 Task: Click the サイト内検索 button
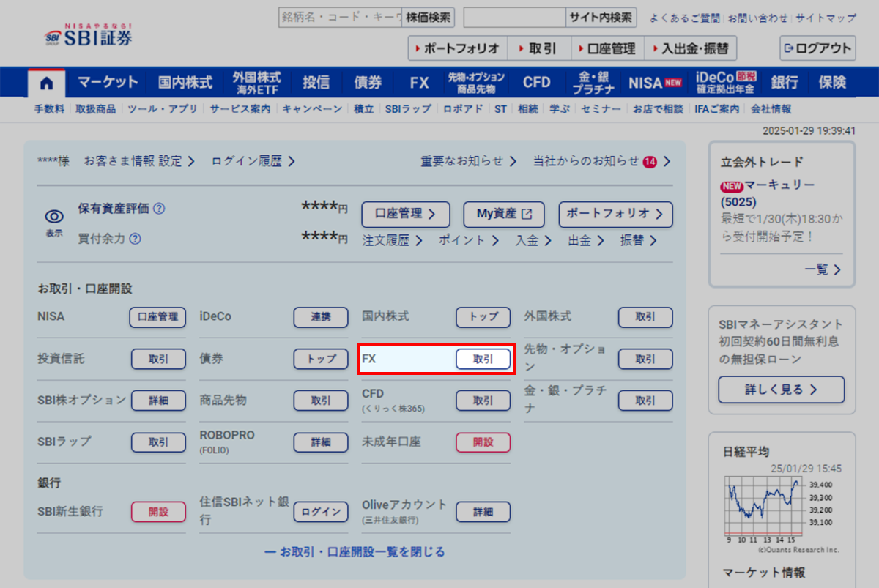click(601, 18)
